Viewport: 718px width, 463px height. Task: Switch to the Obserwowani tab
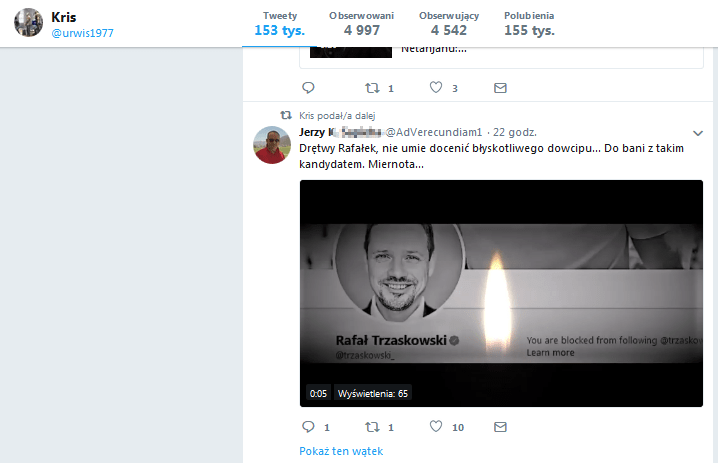pyautogui.click(x=361, y=23)
